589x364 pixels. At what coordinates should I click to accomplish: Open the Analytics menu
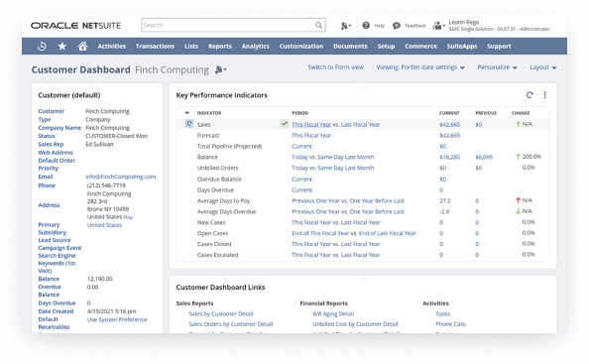click(256, 47)
